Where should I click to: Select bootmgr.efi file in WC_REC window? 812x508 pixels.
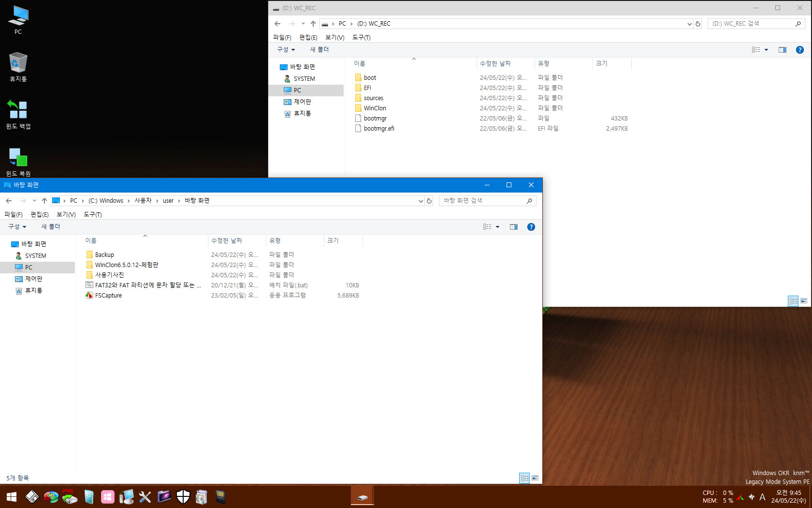[x=379, y=129]
